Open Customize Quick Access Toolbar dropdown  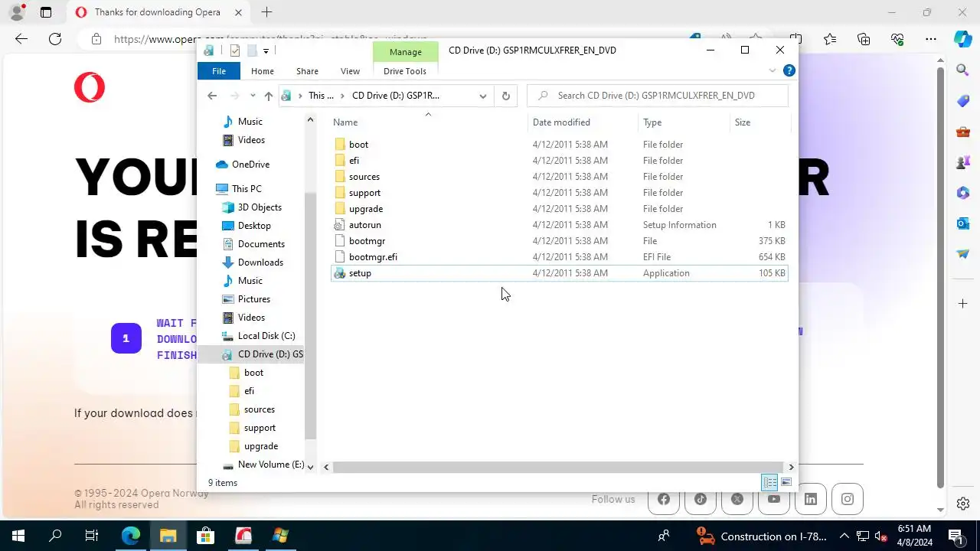pyautogui.click(x=266, y=51)
